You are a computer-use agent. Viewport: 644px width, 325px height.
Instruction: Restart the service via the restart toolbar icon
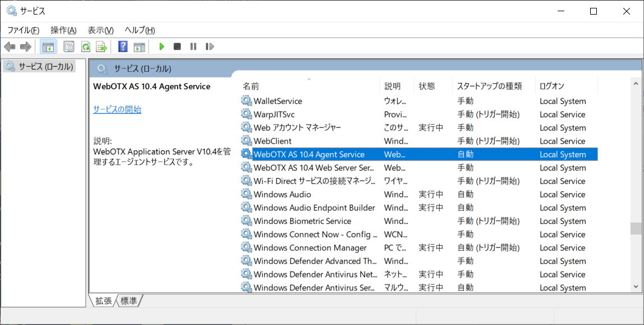click(x=209, y=46)
